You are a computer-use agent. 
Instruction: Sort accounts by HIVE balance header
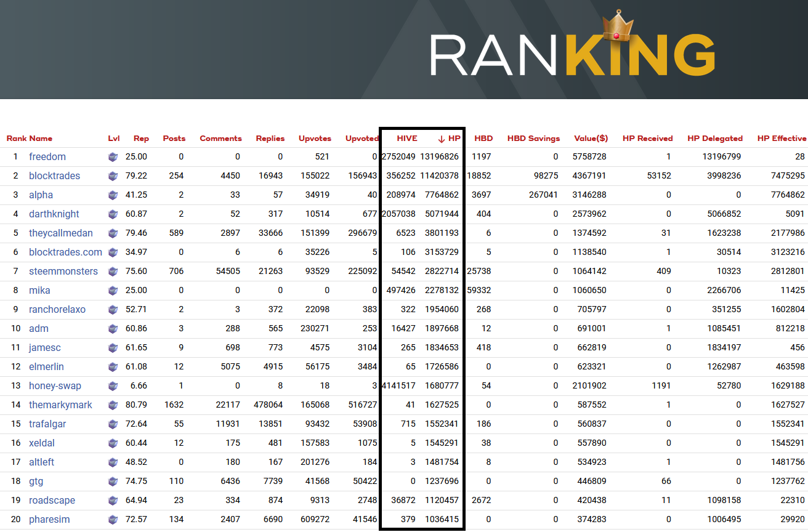(x=407, y=139)
